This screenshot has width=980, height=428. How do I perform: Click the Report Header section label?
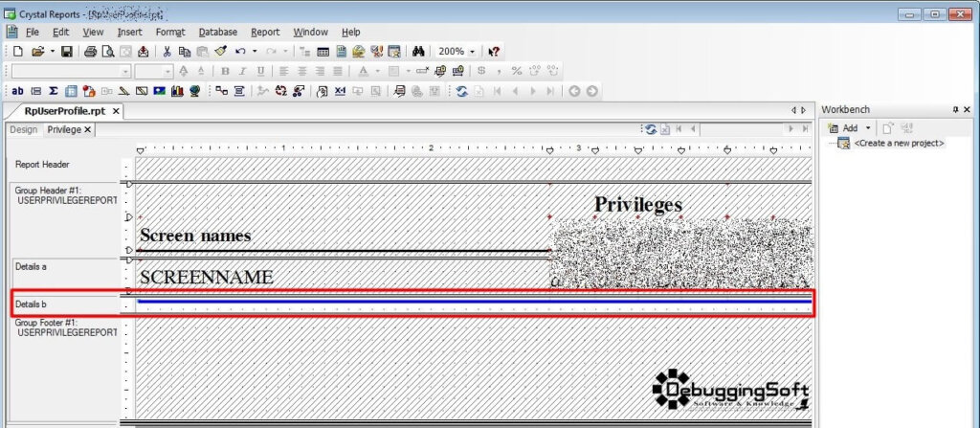(42, 165)
